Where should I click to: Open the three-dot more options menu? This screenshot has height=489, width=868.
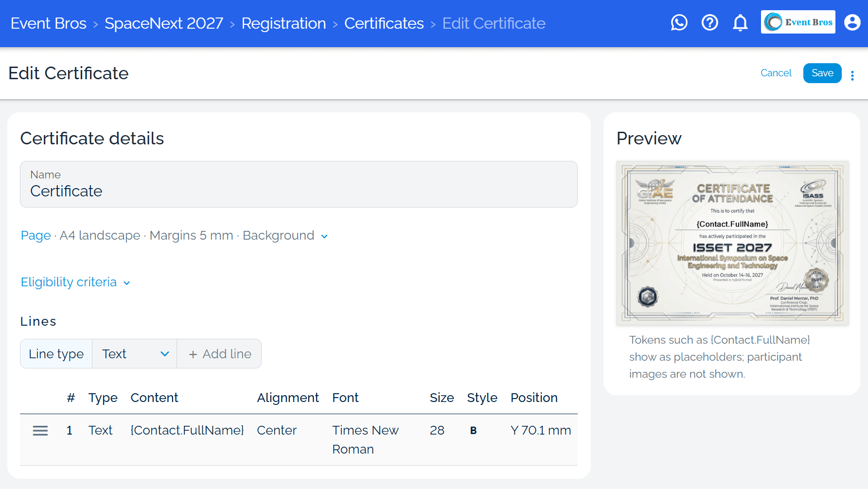(852, 75)
